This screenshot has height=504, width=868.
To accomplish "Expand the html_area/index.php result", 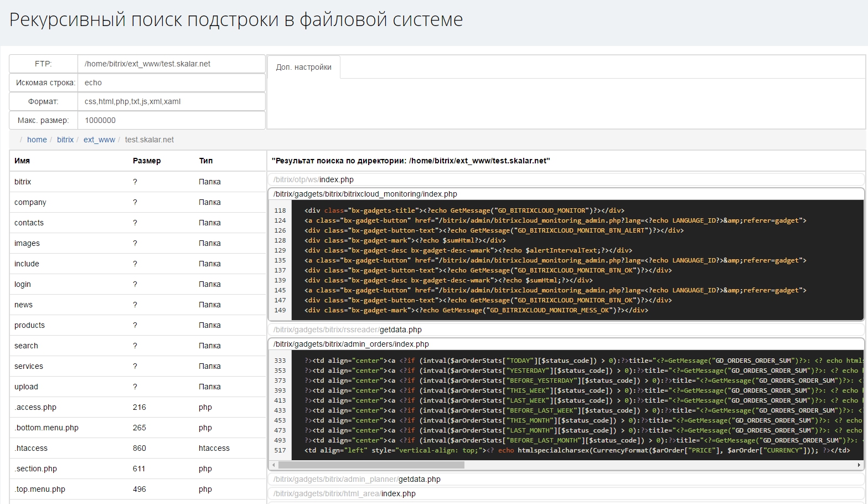I will pos(344,493).
